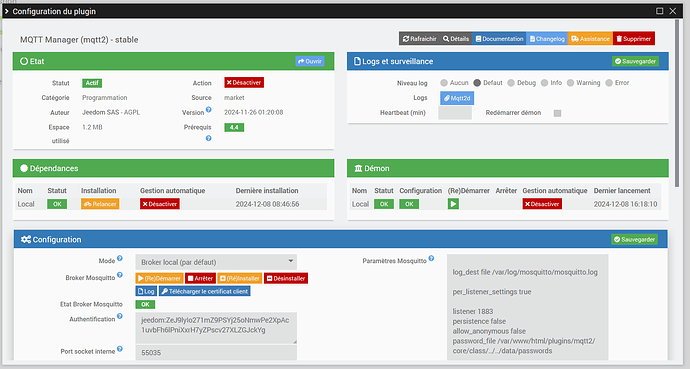Click Relancer to reinstall dependencies
690x369 pixels.
point(100,204)
